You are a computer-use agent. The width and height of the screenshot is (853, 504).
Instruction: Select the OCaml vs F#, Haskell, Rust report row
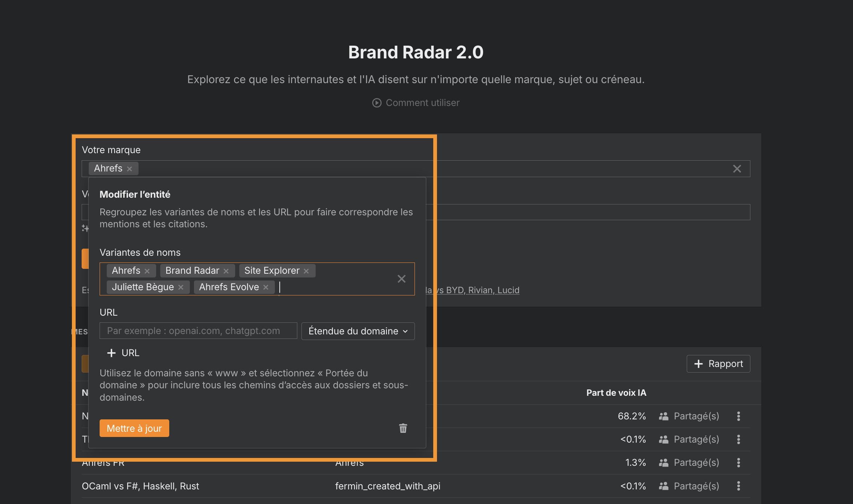[x=140, y=486]
